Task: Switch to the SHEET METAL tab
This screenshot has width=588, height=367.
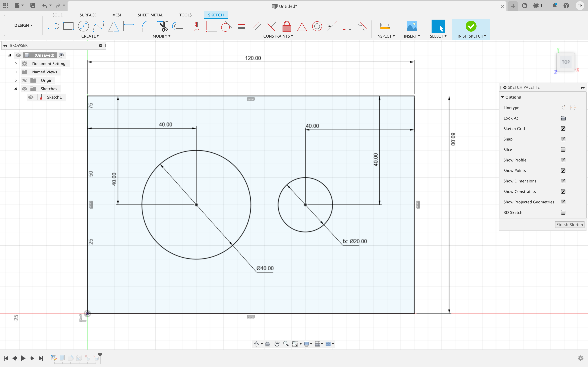Action: tap(150, 15)
